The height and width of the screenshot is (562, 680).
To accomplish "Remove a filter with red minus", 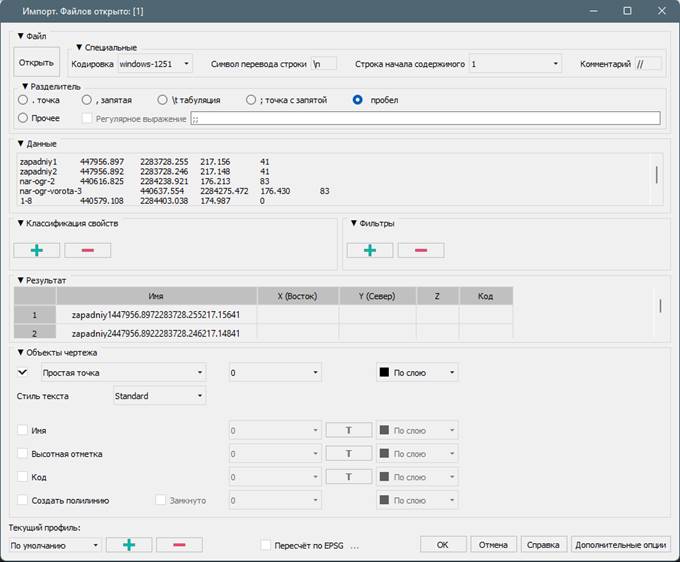I will pos(420,250).
